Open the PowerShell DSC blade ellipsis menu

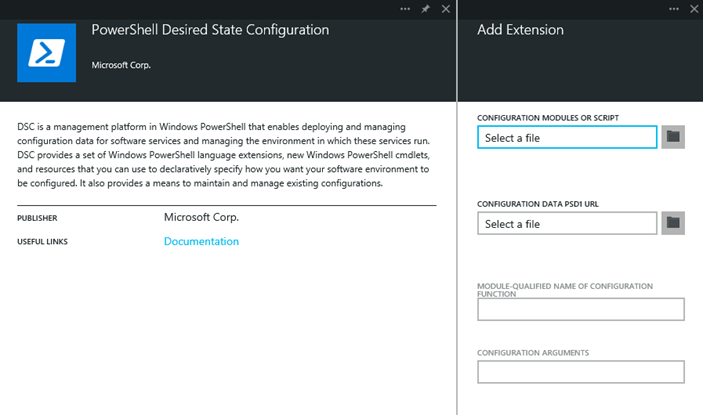pyautogui.click(x=405, y=9)
